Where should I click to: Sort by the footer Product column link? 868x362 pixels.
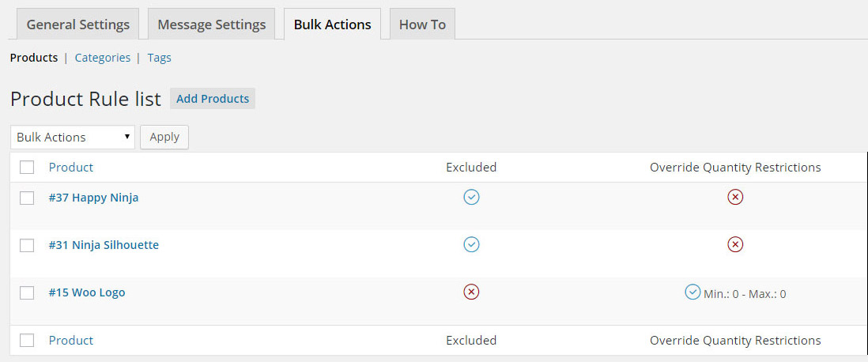coord(71,340)
